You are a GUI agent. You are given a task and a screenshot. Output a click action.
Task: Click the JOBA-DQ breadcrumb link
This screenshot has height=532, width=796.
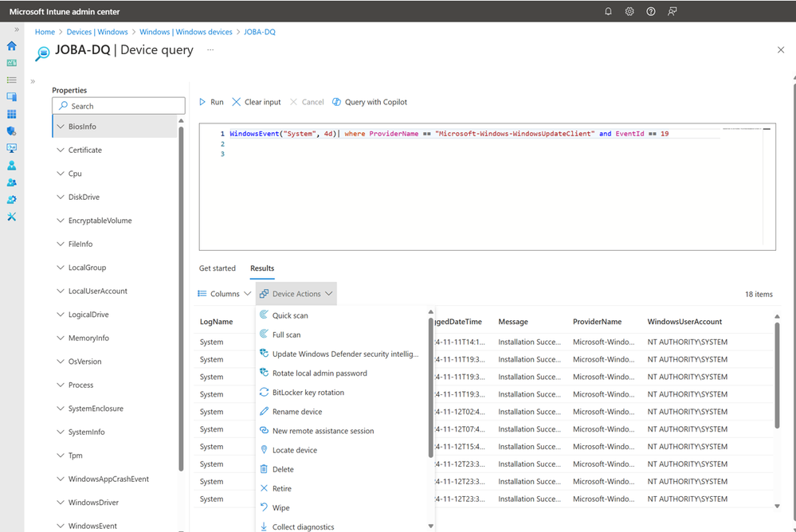pos(260,32)
